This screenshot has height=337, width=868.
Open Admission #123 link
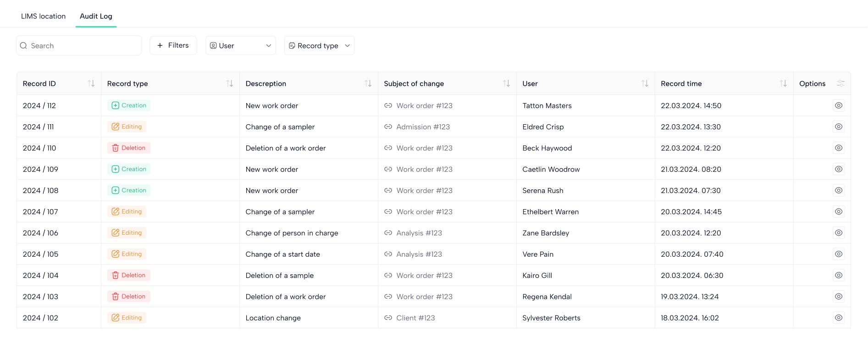click(x=422, y=127)
